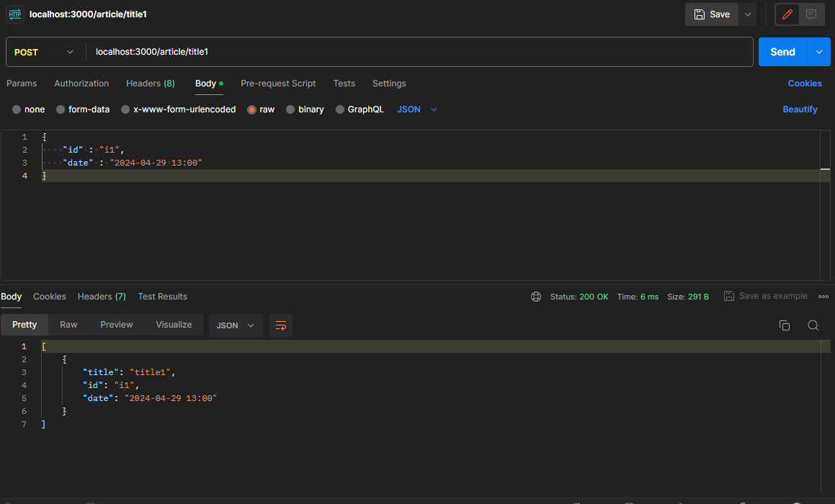Select the request Body tab
Image resolution: width=835 pixels, height=504 pixels.
pyautogui.click(x=209, y=84)
